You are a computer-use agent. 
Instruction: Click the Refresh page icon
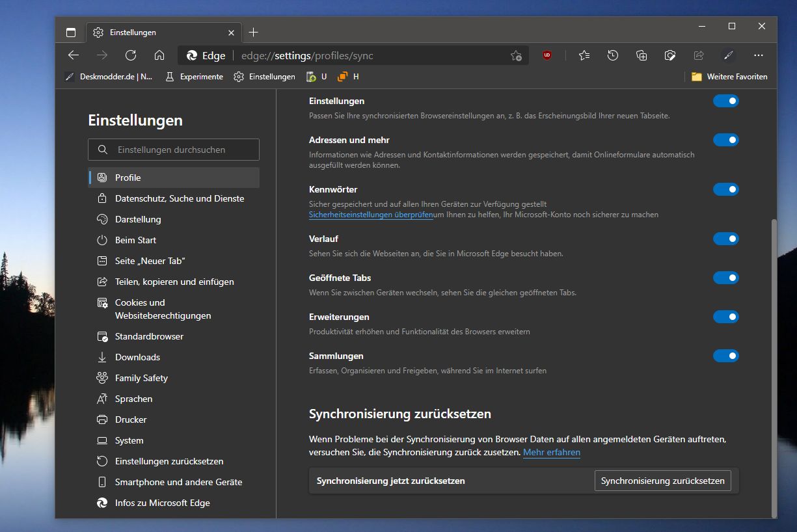coord(131,55)
